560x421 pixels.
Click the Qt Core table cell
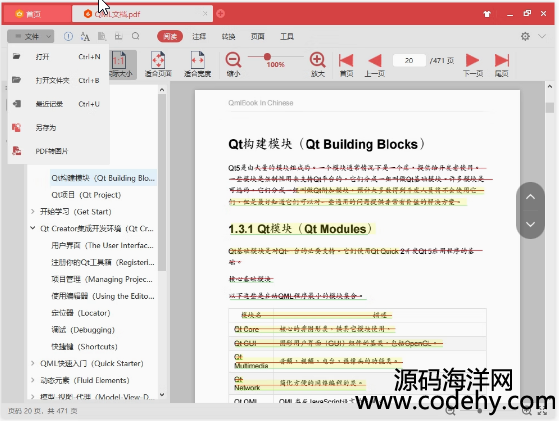pyautogui.click(x=251, y=329)
